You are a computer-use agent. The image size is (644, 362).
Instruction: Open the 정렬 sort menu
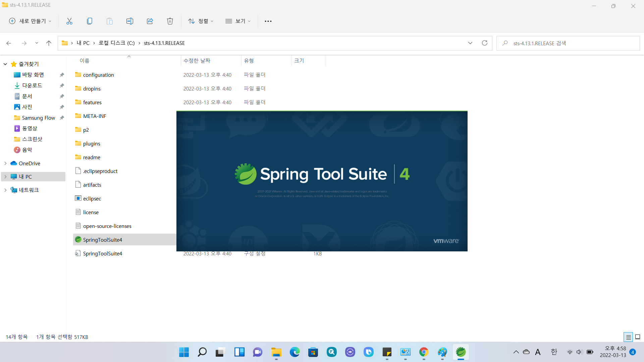tap(201, 21)
